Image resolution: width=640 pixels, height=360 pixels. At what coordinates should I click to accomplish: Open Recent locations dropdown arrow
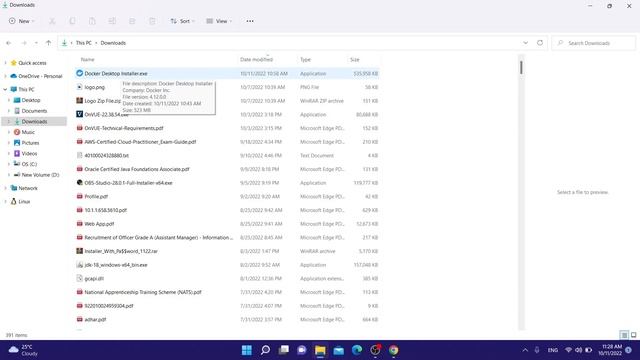[36, 43]
